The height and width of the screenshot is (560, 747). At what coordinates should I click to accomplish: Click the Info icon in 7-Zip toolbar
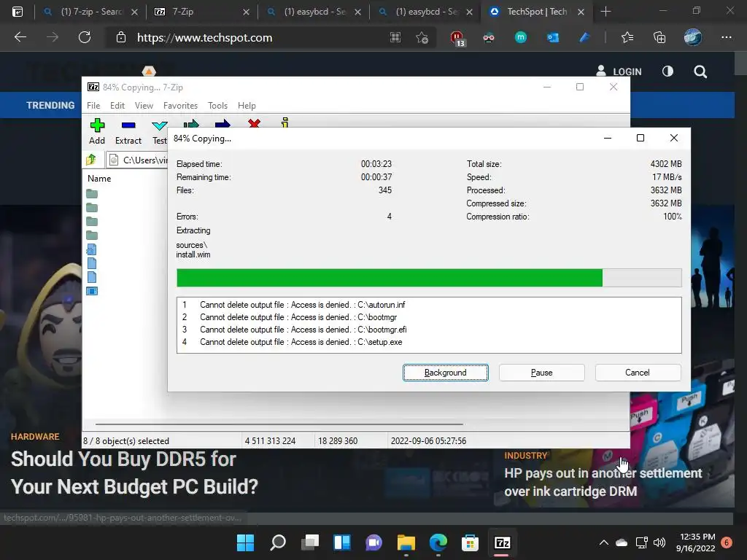[x=285, y=122]
